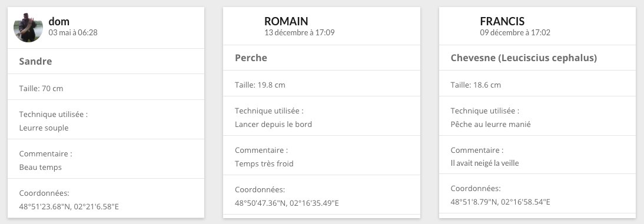This screenshot has width=644, height=224.
Task: Open dom's profile avatar photo
Action: pyautogui.click(x=28, y=28)
